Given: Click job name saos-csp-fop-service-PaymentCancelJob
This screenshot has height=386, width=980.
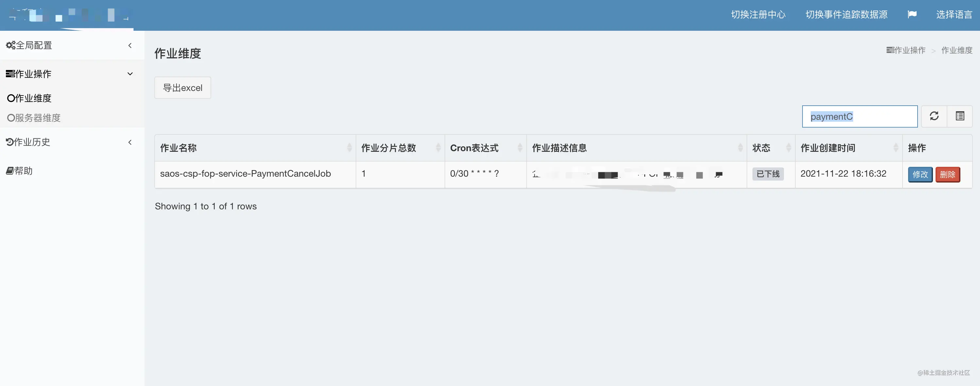Looking at the screenshot, I should [x=245, y=174].
